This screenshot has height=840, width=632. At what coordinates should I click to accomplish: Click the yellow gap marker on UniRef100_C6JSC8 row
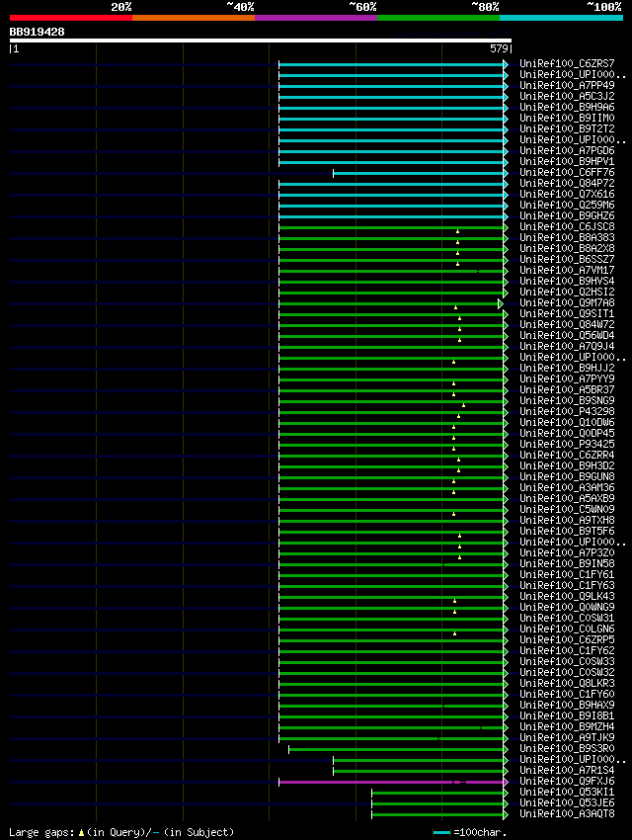[457, 231]
